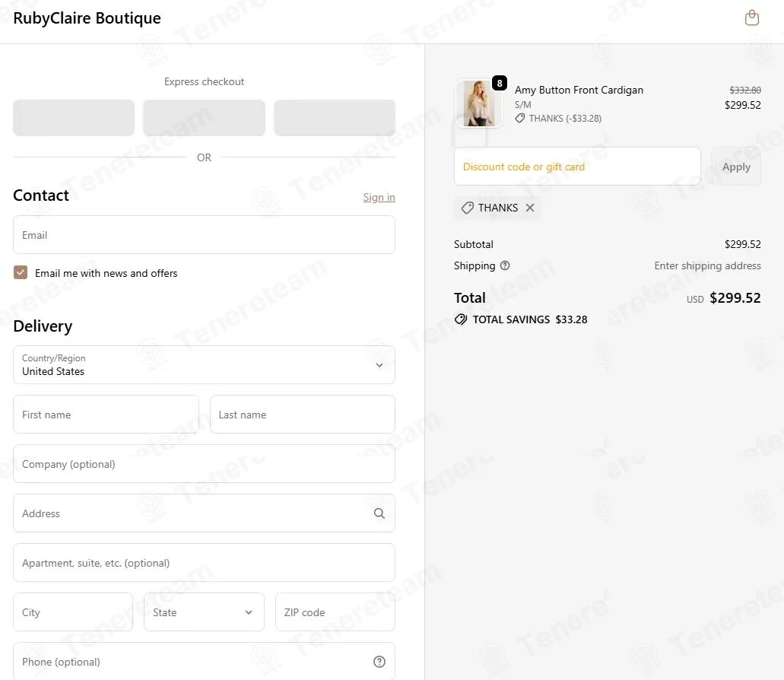Click the shipping info question mark icon
The image size is (784, 680).
pyautogui.click(x=505, y=265)
